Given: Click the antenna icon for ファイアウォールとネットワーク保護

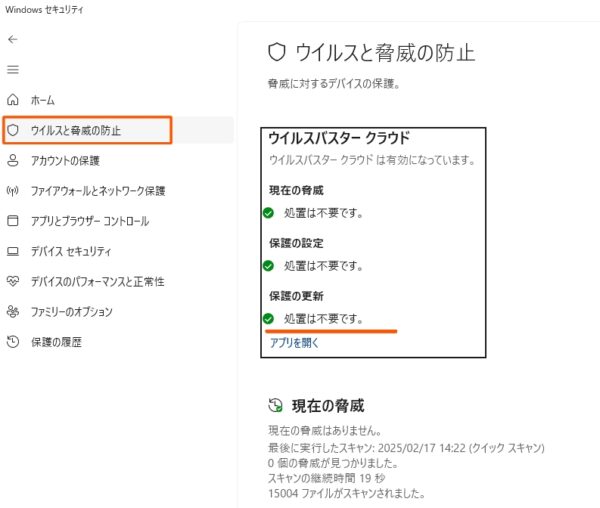Looking at the screenshot, I should tap(13, 190).
